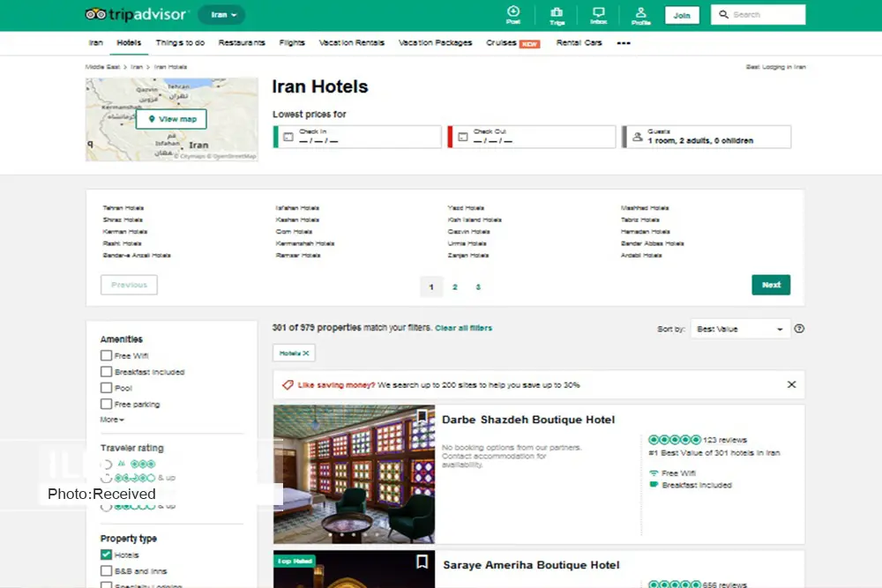Save Darbe Shazdeh hotel bookmark icon

click(422, 417)
